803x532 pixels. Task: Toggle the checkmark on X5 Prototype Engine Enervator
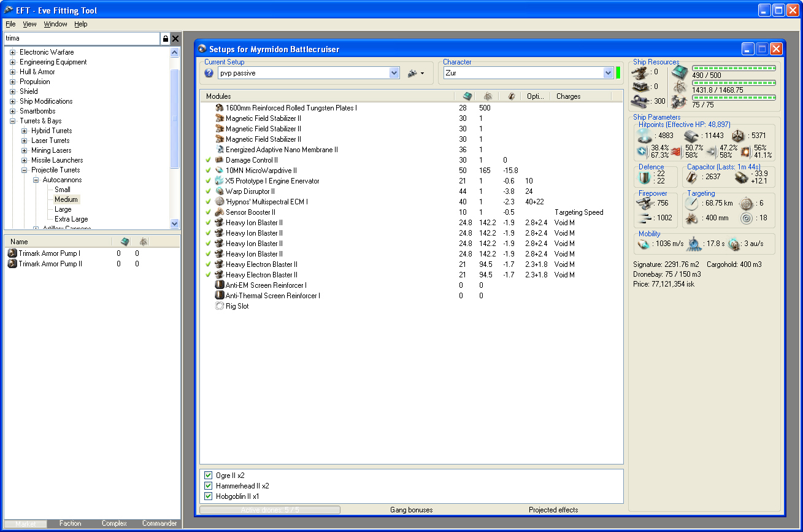(208, 181)
